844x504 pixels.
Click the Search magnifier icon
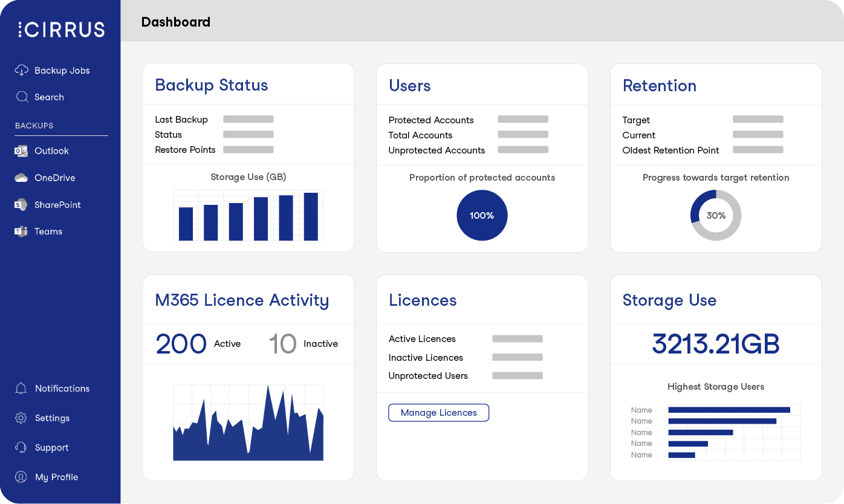pos(22,97)
